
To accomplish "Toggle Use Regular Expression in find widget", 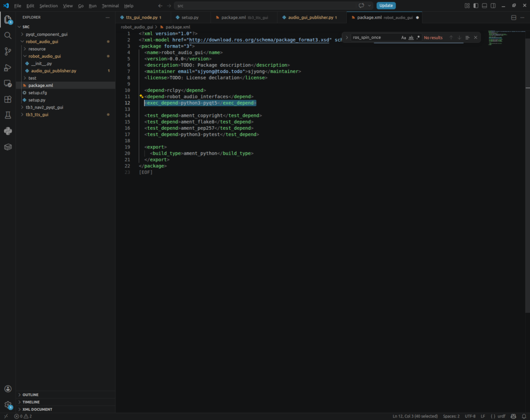I will [418, 38].
